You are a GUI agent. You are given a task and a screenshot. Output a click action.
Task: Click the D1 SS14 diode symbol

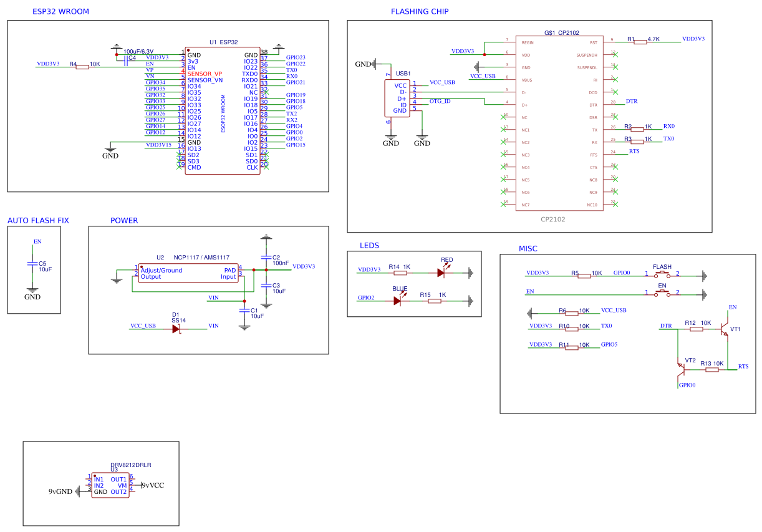point(176,329)
